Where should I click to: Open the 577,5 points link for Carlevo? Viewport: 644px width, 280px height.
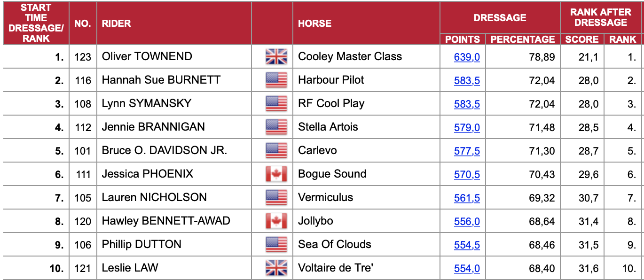[x=467, y=151]
